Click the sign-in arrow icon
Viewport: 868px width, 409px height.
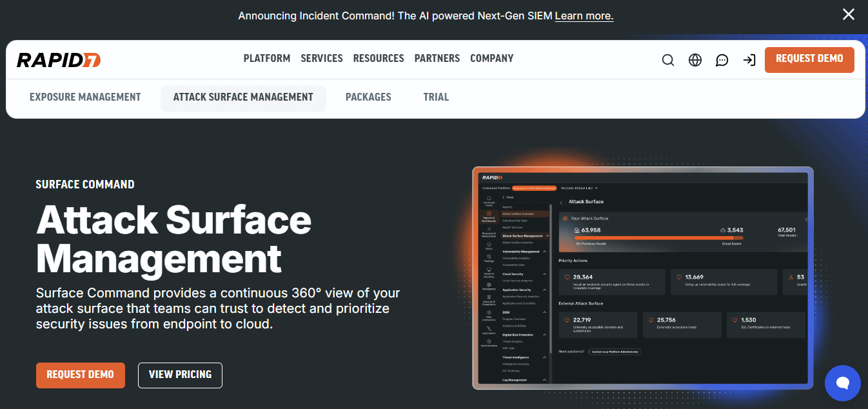coord(749,60)
